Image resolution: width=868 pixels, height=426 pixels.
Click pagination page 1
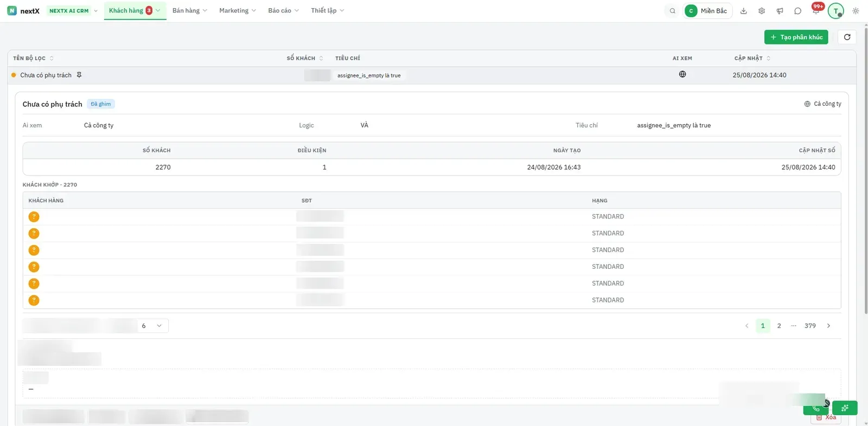tap(763, 326)
